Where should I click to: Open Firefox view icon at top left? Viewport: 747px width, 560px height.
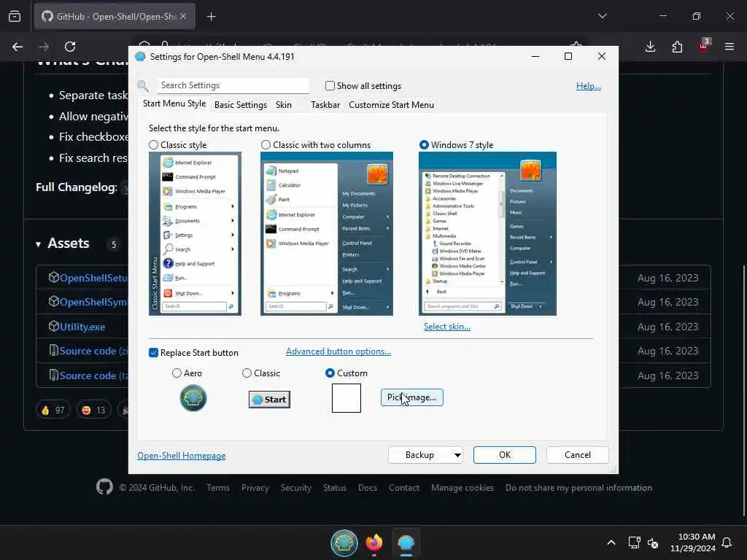pos(15,16)
